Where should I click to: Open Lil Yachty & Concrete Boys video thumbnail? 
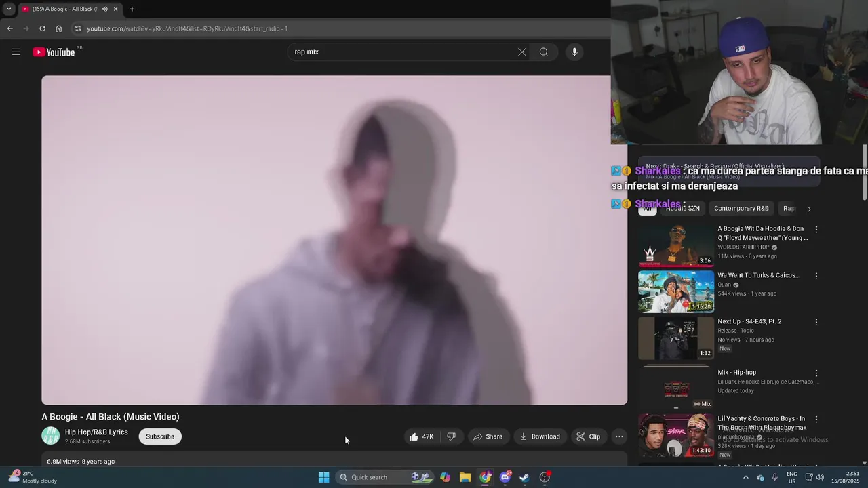coord(676,435)
